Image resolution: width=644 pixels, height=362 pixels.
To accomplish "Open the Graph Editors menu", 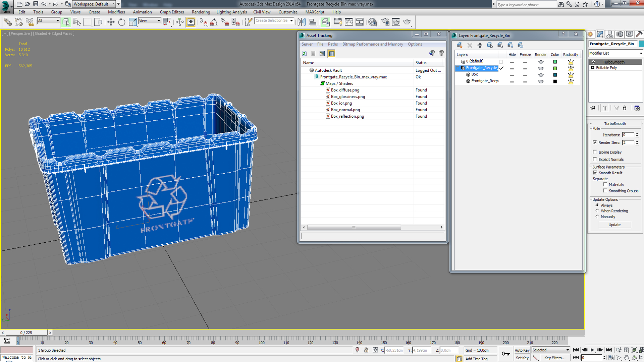I will tap(172, 12).
